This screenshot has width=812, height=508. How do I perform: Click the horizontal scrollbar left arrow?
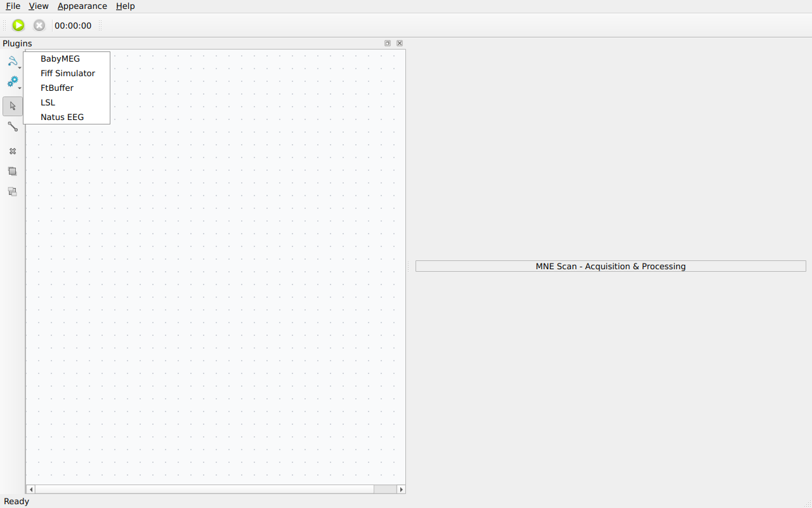tap(30, 489)
